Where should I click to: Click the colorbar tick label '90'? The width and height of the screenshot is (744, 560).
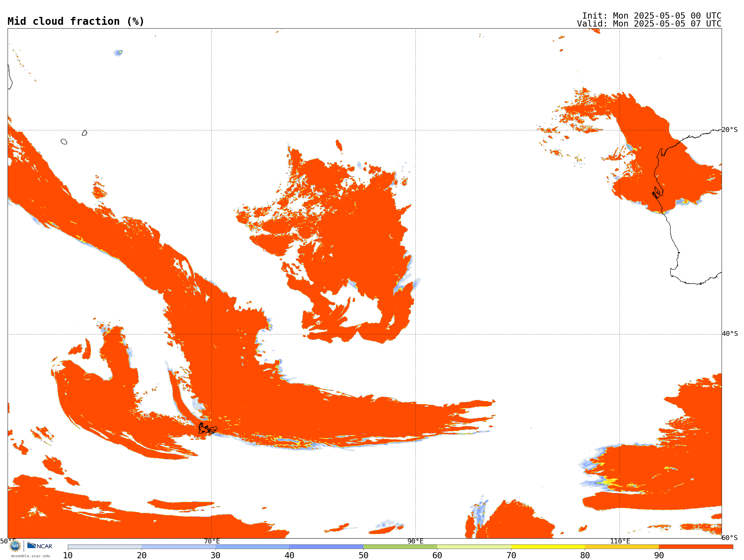point(659,556)
